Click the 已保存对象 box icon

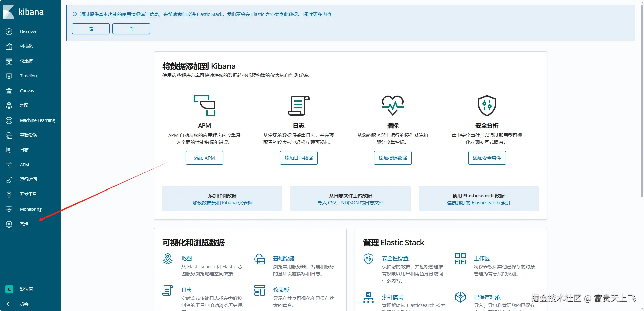click(460, 297)
